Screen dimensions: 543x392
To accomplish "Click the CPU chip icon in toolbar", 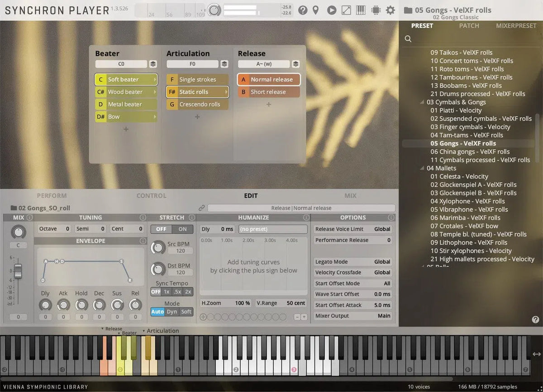I will [375, 10].
